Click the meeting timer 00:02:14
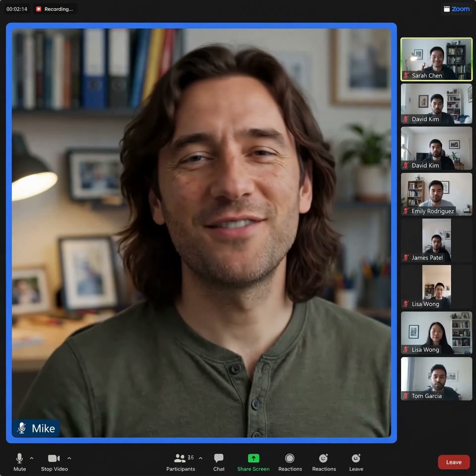476x476 pixels. [x=17, y=9]
